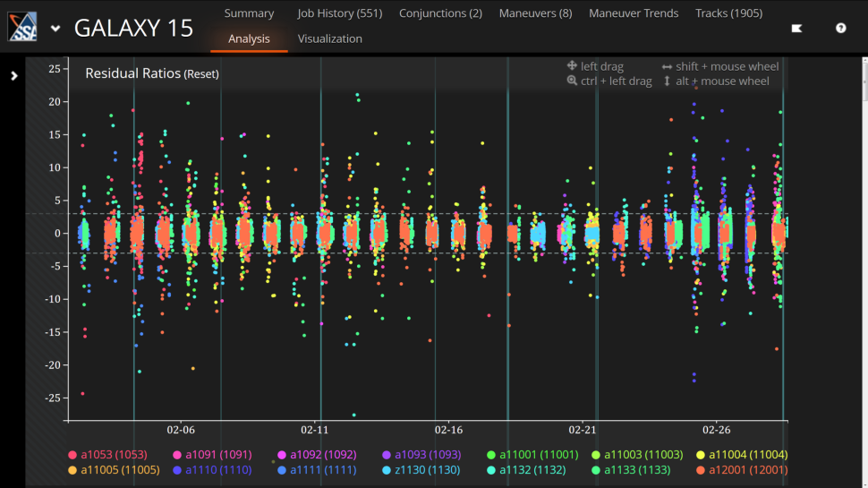868x488 pixels.
Task: Click the a1132 (1132) legend label
Action: (532, 470)
